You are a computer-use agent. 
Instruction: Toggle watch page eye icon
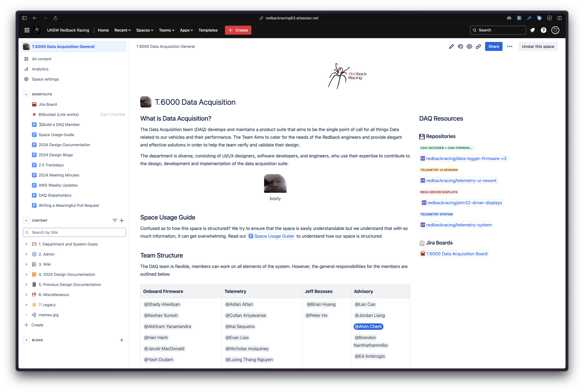(469, 46)
